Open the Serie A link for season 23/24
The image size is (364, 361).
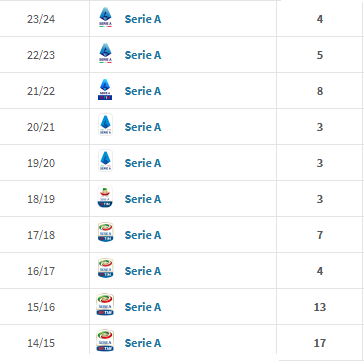click(143, 19)
